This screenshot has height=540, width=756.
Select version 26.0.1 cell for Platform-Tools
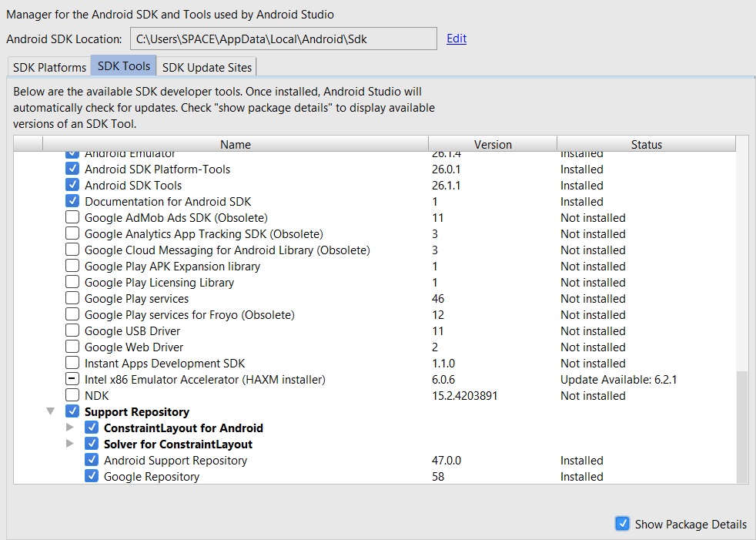click(446, 169)
